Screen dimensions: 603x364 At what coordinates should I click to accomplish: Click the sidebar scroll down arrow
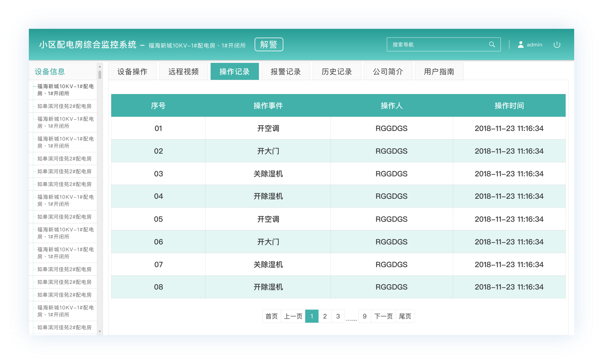click(x=100, y=331)
